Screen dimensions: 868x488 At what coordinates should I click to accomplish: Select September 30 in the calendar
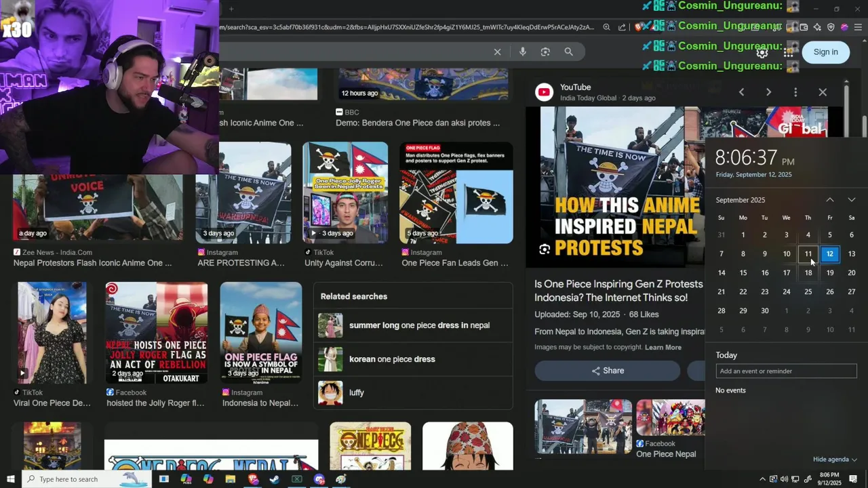click(765, 311)
